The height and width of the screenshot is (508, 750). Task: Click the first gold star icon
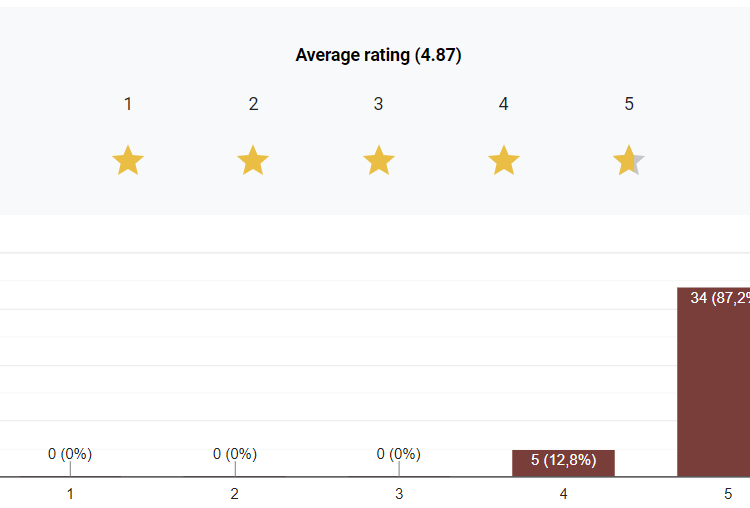point(128,160)
